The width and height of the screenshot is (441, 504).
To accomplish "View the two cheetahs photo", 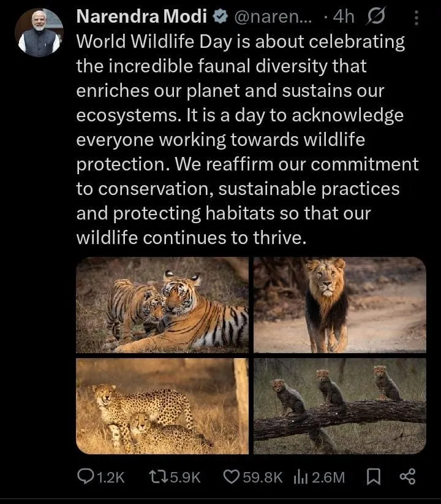I will point(162,406).
